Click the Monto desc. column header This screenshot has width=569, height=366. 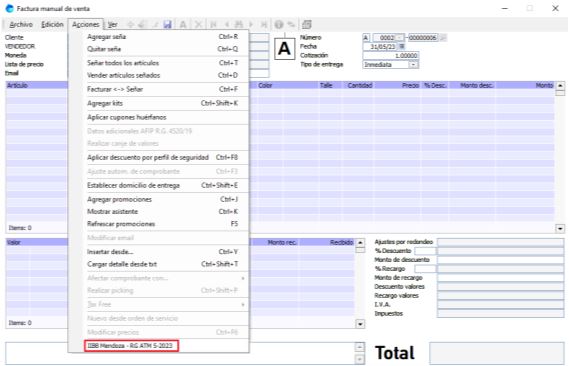[472, 85]
